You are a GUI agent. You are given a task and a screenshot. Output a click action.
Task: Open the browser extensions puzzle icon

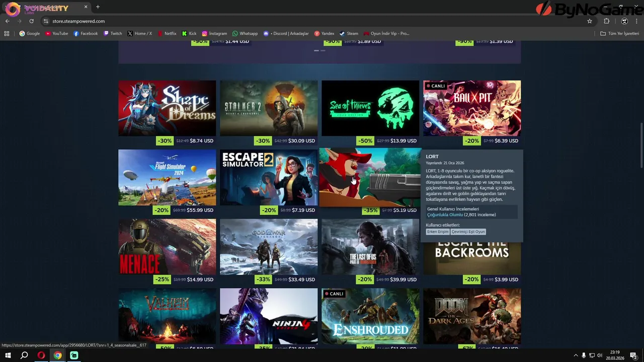click(x=606, y=21)
